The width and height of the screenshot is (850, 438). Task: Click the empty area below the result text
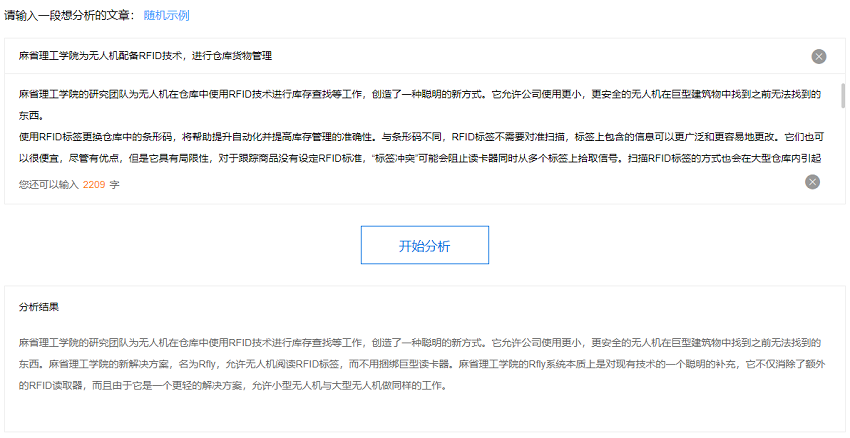(x=420, y=415)
